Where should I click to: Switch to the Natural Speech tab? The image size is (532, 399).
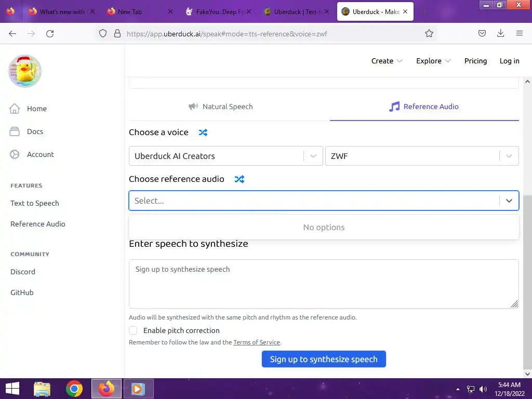coord(220,107)
